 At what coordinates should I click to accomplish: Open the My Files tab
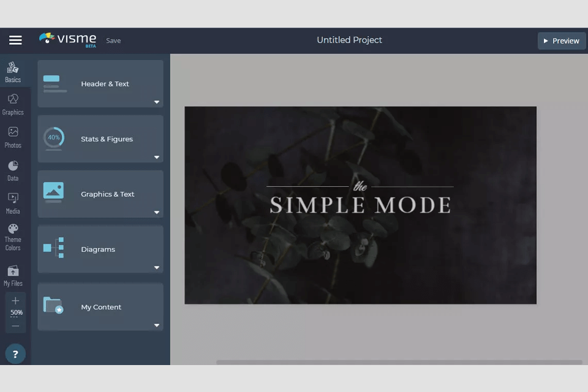point(13,276)
